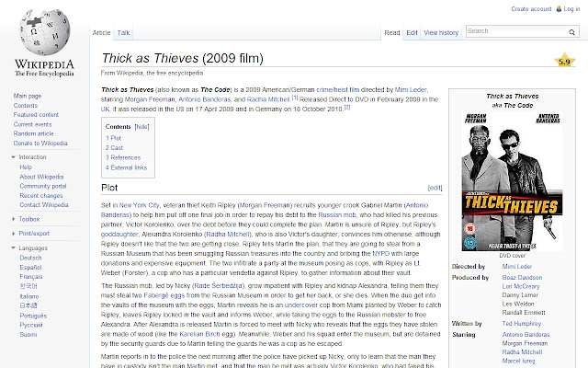Image resolution: width=588 pixels, height=368 pixels.
Task: Open the Karelian Birch link
Action: pyautogui.click(x=199, y=334)
